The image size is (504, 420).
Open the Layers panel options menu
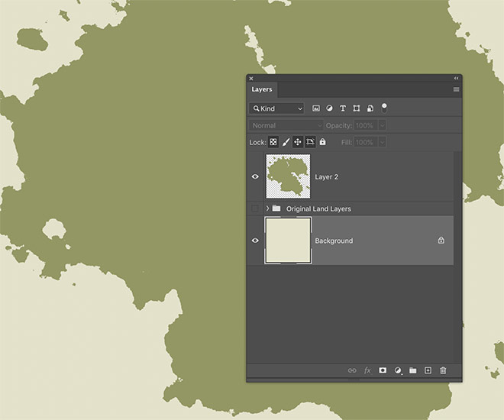click(x=457, y=89)
